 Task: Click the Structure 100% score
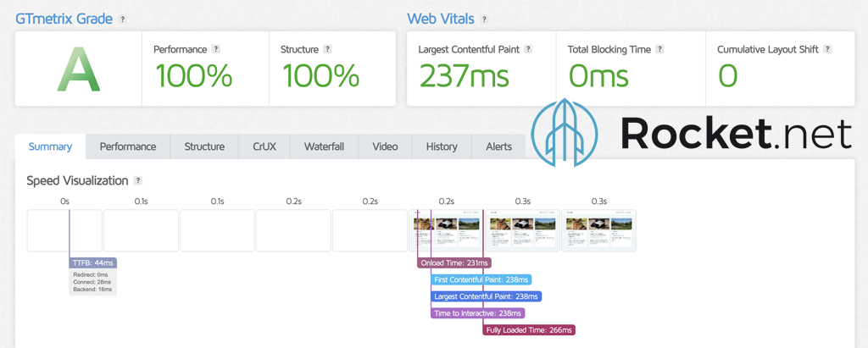pos(320,76)
